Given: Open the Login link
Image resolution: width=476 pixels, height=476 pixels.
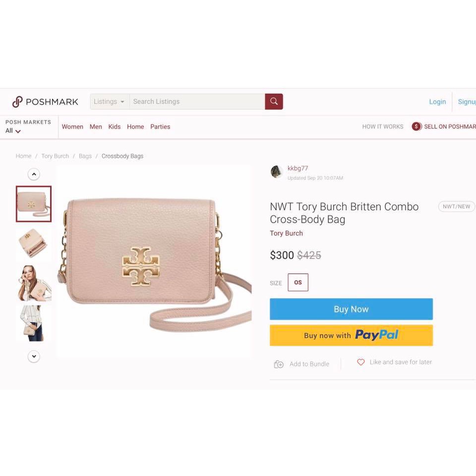Looking at the screenshot, I should (x=437, y=102).
